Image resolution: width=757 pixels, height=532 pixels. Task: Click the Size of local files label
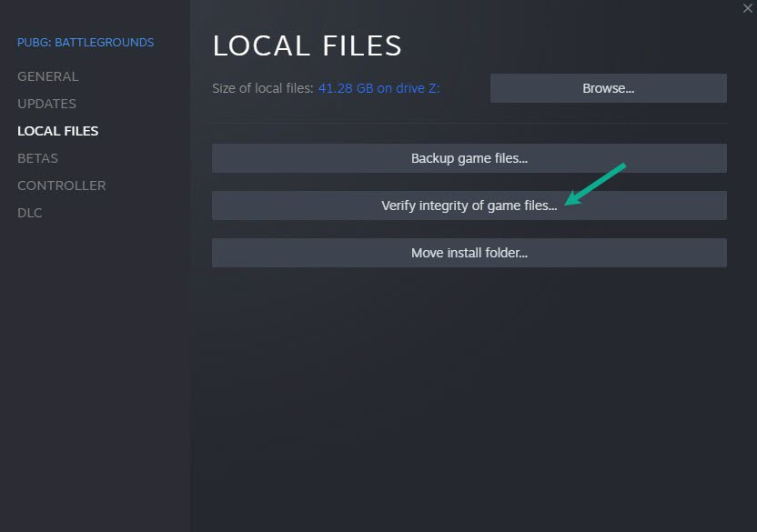(x=263, y=88)
